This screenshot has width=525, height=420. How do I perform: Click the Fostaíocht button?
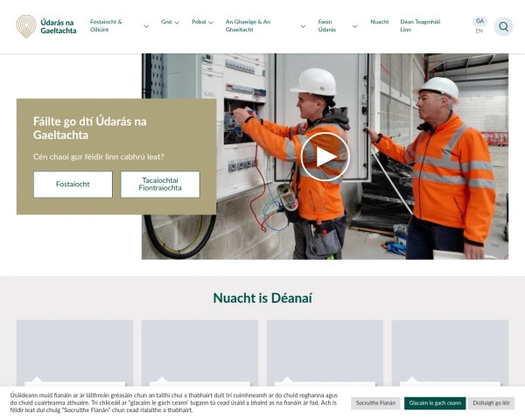click(73, 185)
